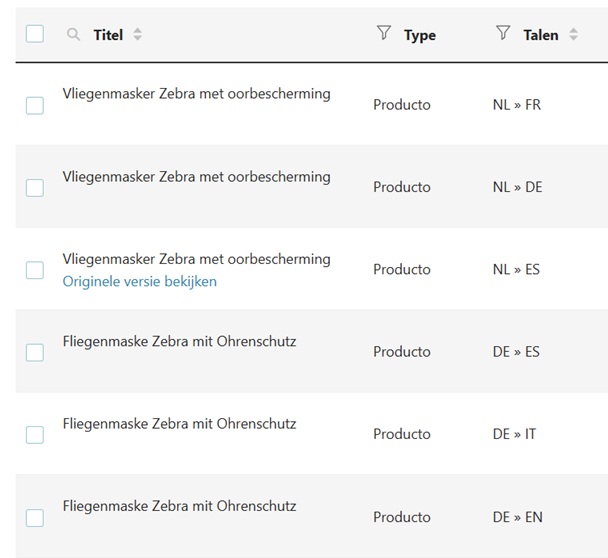Sort the list by the Titel column arrows

[138, 35]
